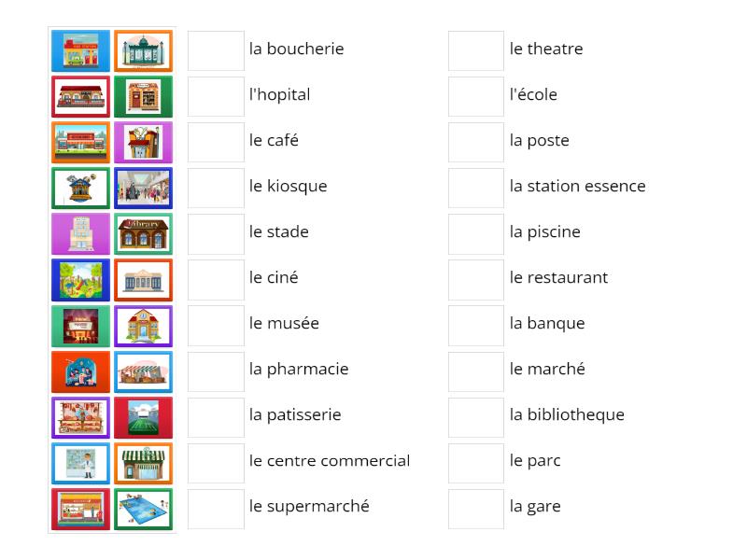The image size is (747, 560).
Task: Select the shopping mall interior image
Action: click(143, 188)
